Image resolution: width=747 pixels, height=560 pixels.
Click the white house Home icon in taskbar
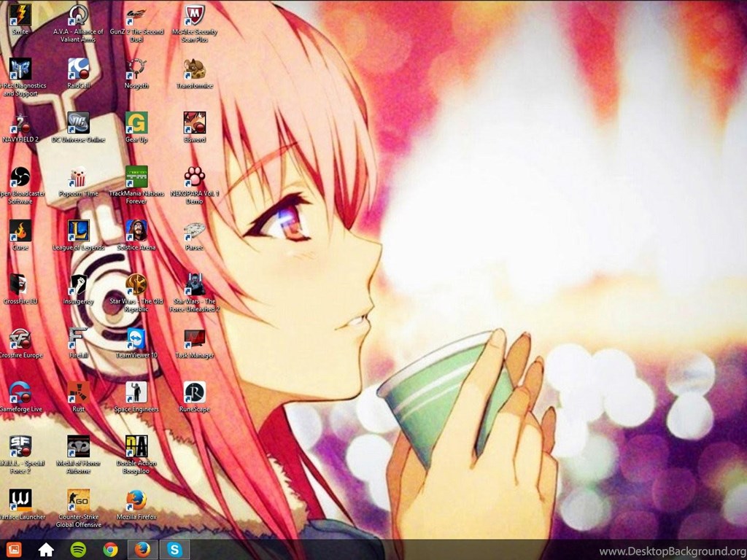click(x=46, y=550)
